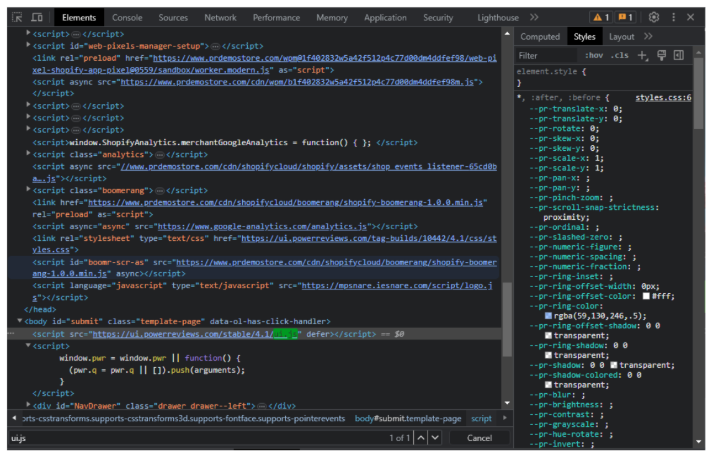This screenshot has width=713, height=457.
Task: Expand the web-pixels-manager-setup script node
Action: pyautogui.click(x=28, y=45)
